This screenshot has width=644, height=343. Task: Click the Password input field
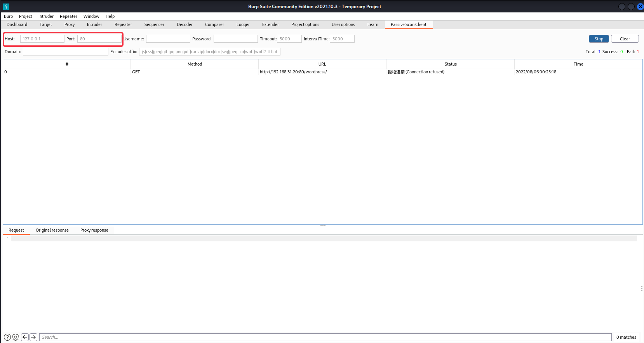pos(236,39)
